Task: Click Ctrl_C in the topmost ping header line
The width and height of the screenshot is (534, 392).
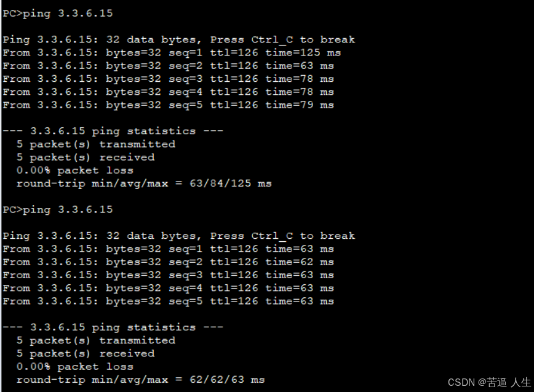Action: 272,40
